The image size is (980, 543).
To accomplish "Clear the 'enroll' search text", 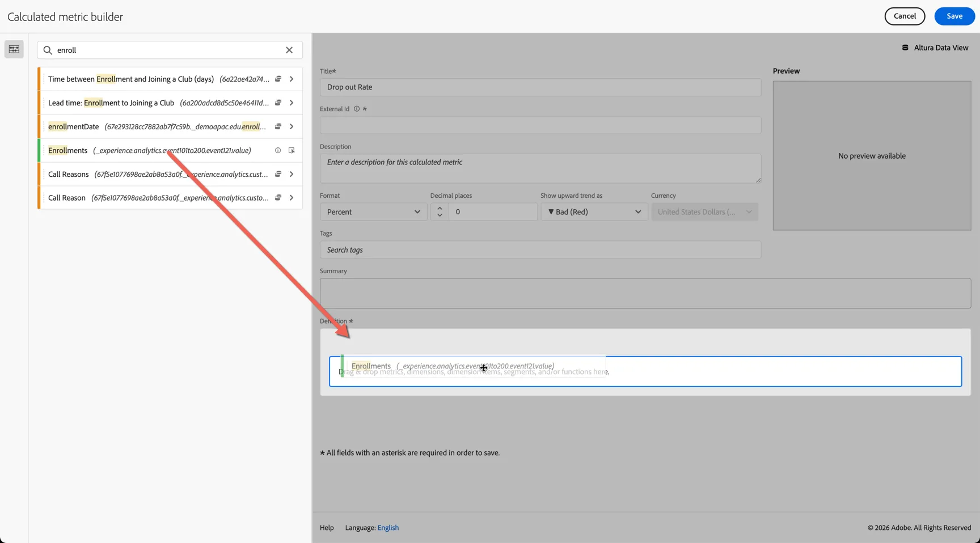I will click(x=289, y=50).
